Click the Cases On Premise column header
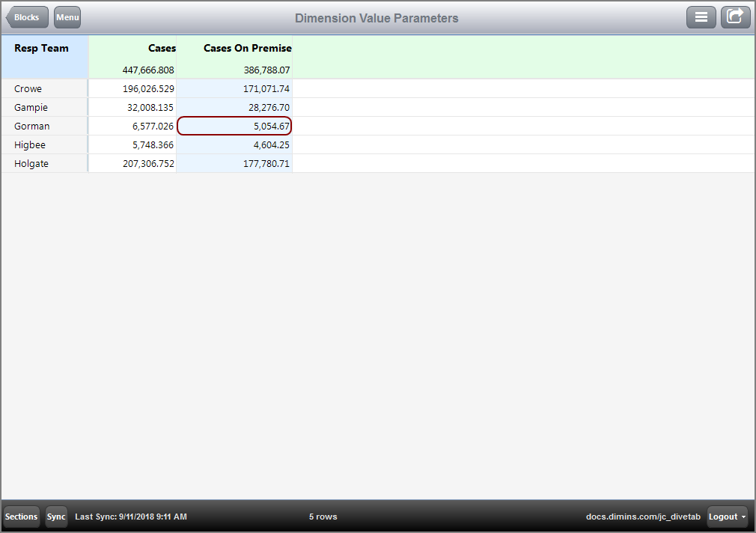The image size is (756, 533). [248, 48]
